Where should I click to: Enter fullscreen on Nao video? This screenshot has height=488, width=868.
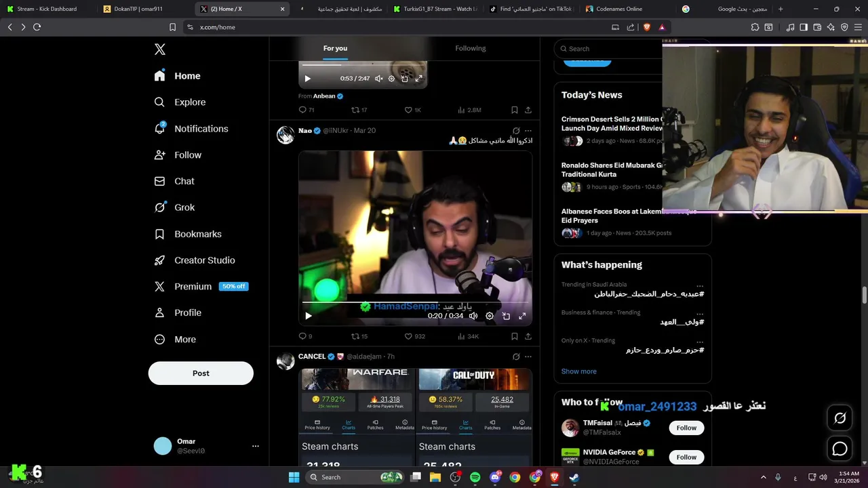tap(522, 316)
